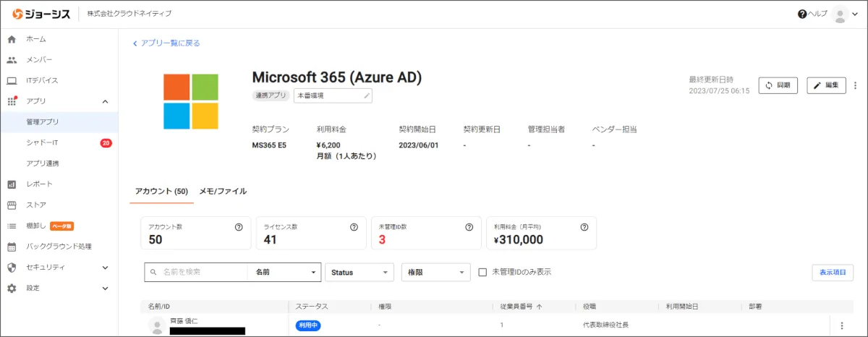Open the 権限 filter dropdown
868x337 pixels.
pyautogui.click(x=435, y=272)
